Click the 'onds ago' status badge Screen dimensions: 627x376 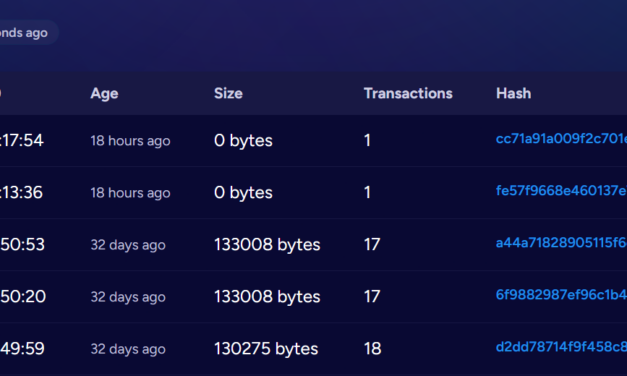(x=29, y=32)
